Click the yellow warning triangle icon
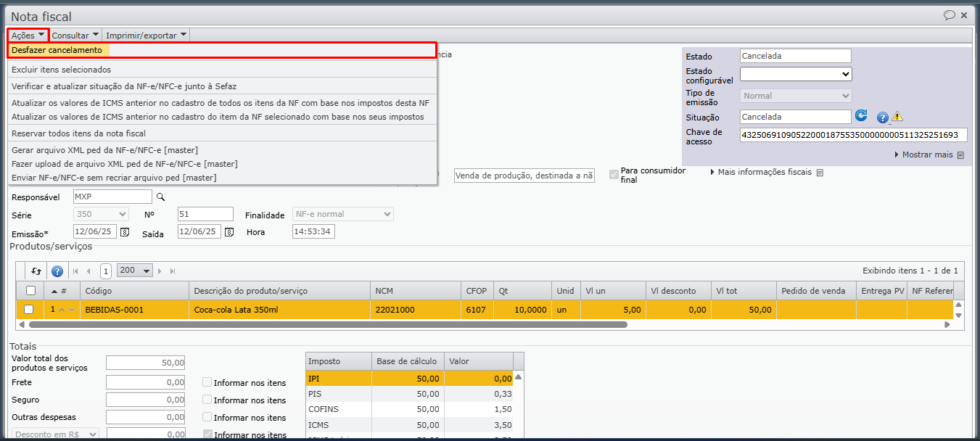Image resolution: width=980 pixels, height=441 pixels. tap(897, 116)
